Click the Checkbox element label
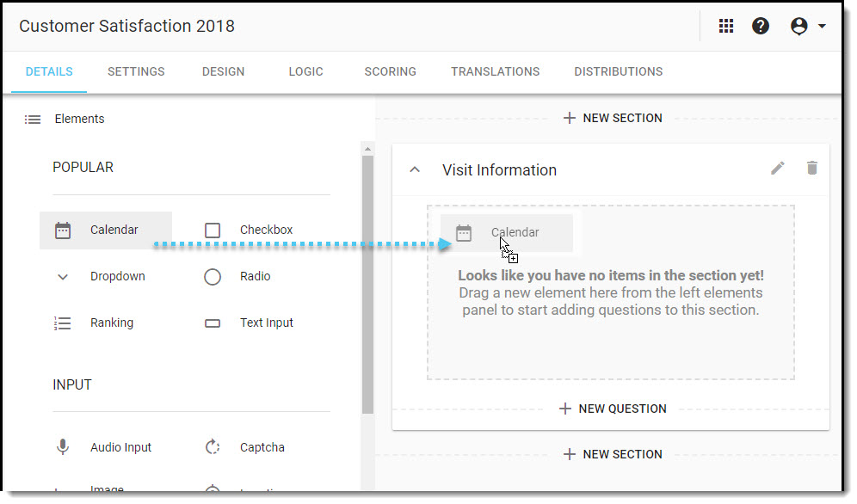This screenshot has height=504, width=857. [x=266, y=230]
